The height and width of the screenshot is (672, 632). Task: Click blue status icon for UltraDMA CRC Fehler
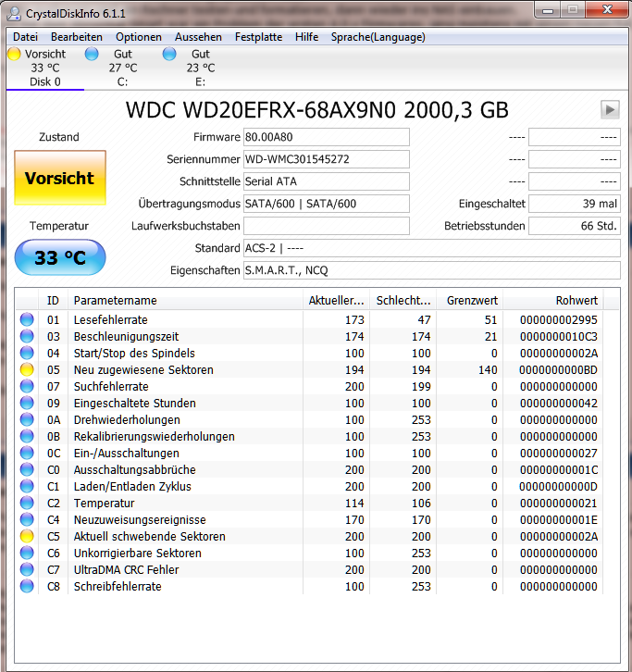tap(27, 569)
